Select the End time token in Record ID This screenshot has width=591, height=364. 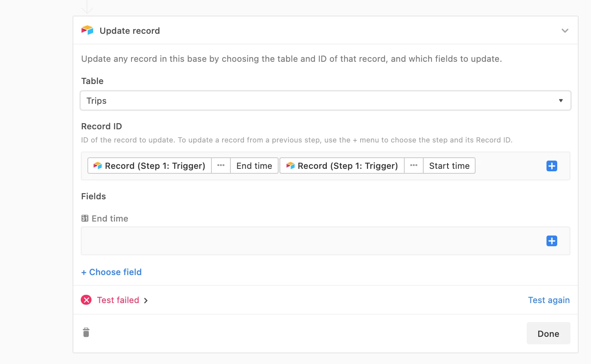coord(254,166)
